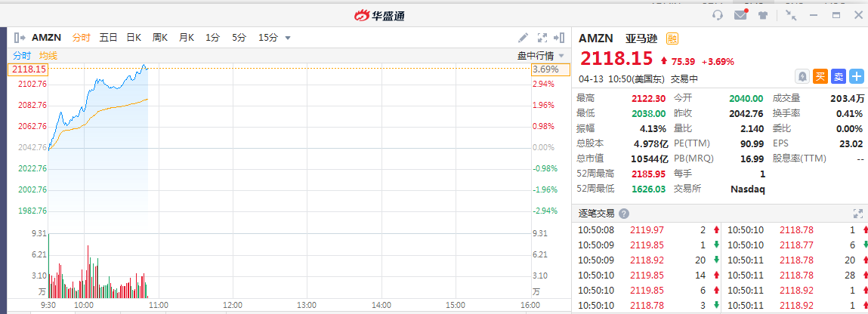
Task: Set a price alert bell for AMZN
Action: [x=803, y=76]
